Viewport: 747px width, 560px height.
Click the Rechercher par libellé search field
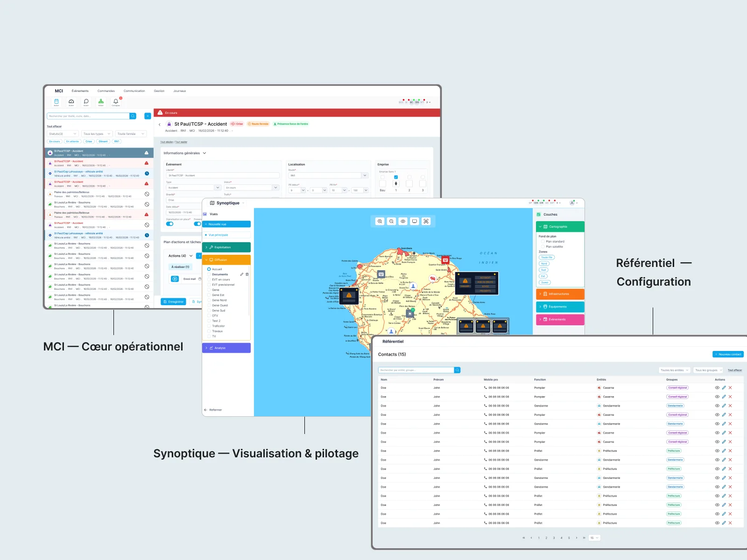pos(88,116)
